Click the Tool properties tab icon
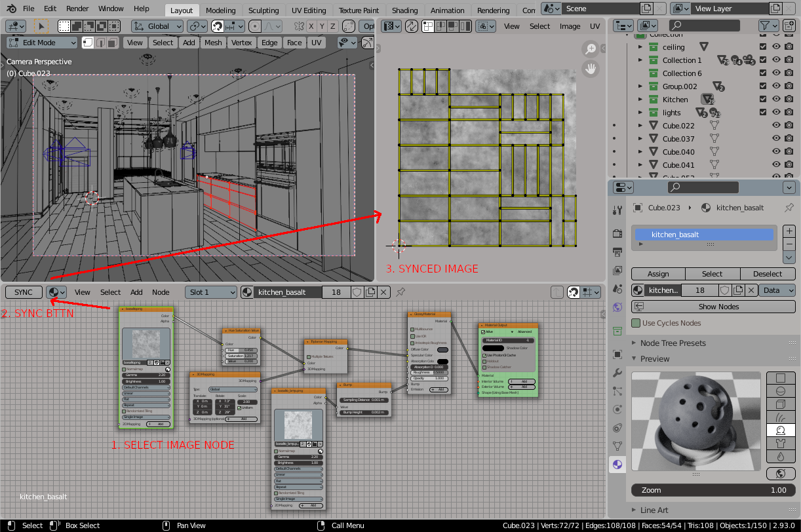Viewport: 801px width, 532px height. point(617,210)
